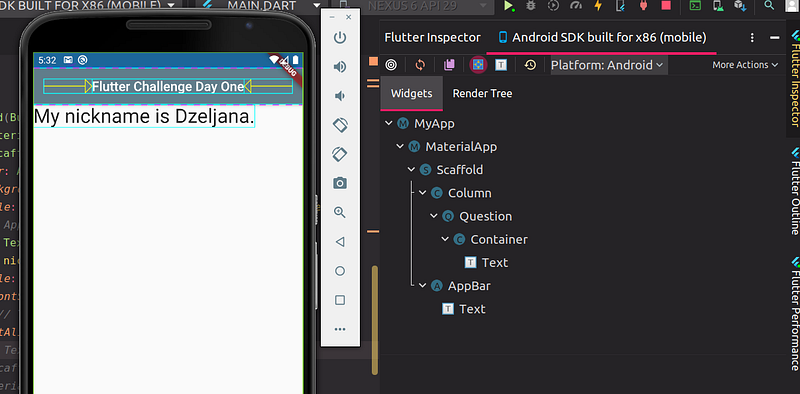Viewport: 800px width, 394px height.
Task: Click the emulator zoom magnifier icon
Action: pos(340,212)
